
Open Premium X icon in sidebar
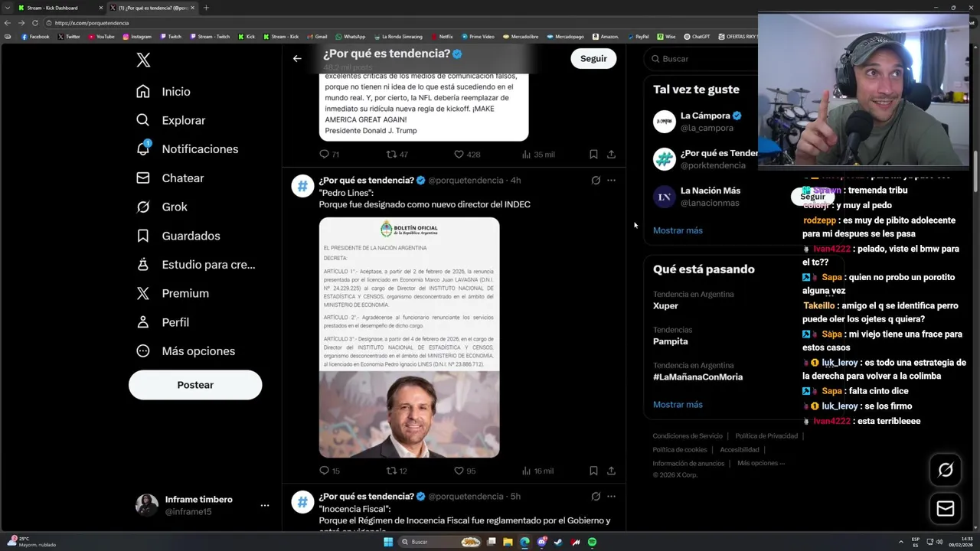coord(143,293)
